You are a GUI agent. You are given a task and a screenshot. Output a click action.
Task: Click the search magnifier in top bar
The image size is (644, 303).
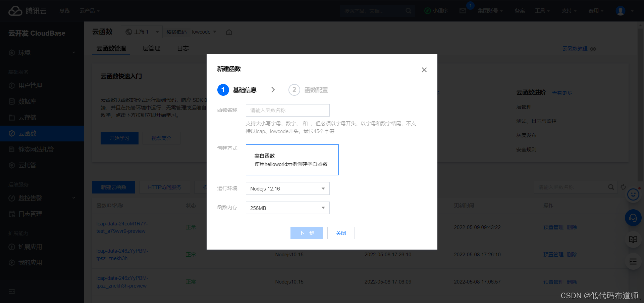[408, 11]
